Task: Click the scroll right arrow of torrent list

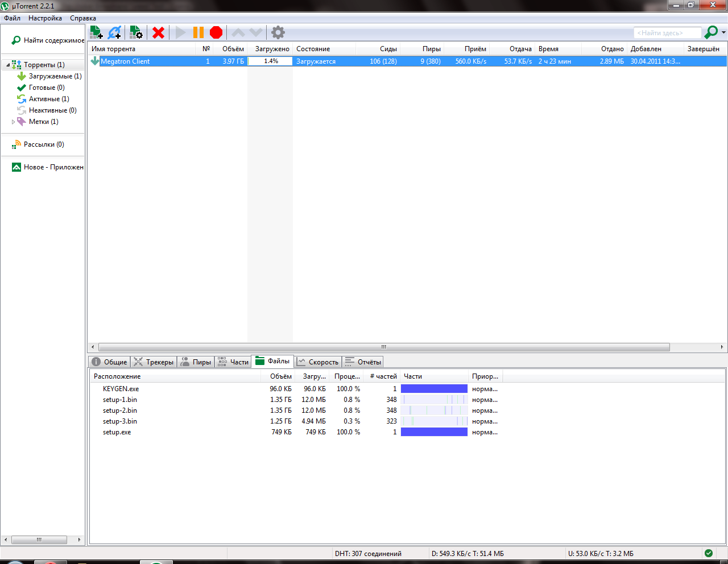Action: click(723, 347)
